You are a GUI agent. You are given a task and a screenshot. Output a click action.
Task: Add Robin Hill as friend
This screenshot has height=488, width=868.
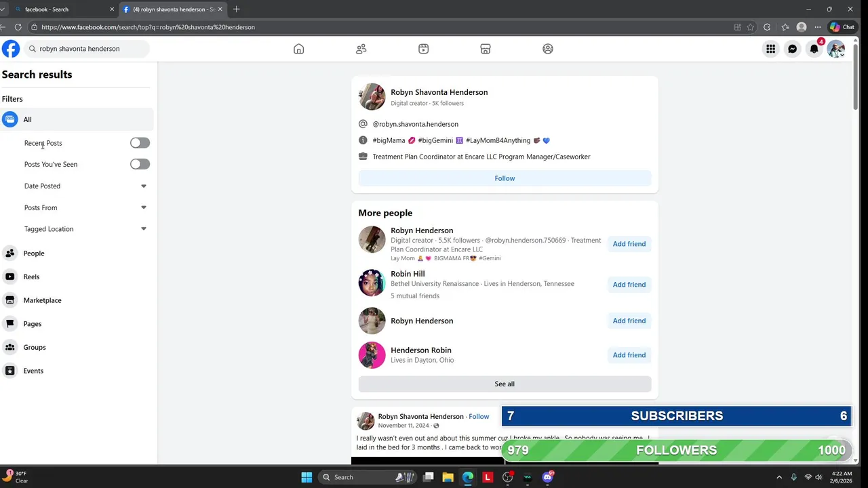point(629,285)
